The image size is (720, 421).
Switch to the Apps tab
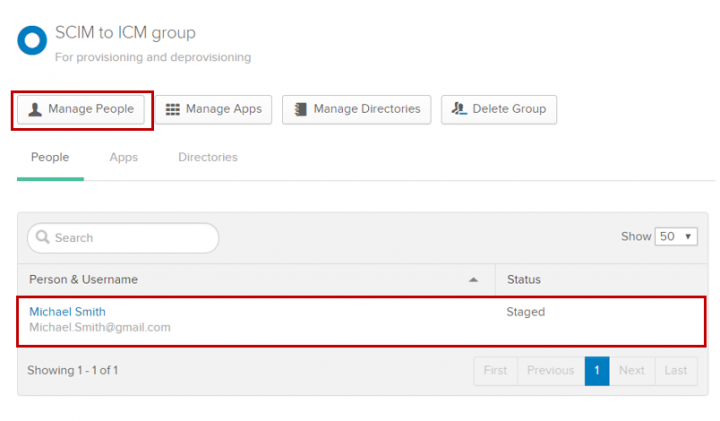[123, 157]
